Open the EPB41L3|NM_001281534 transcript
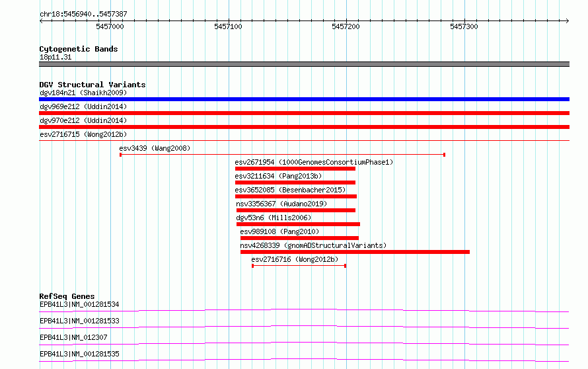 tap(79, 304)
